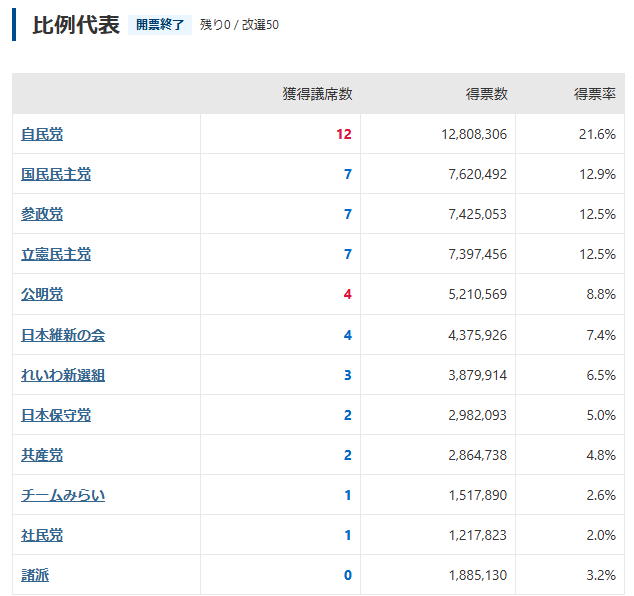Open the 諸派 link
The width and height of the screenshot is (634, 596).
35,575
